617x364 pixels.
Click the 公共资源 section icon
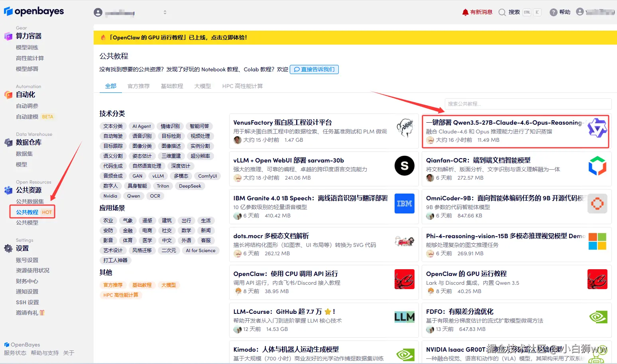(x=8, y=190)
